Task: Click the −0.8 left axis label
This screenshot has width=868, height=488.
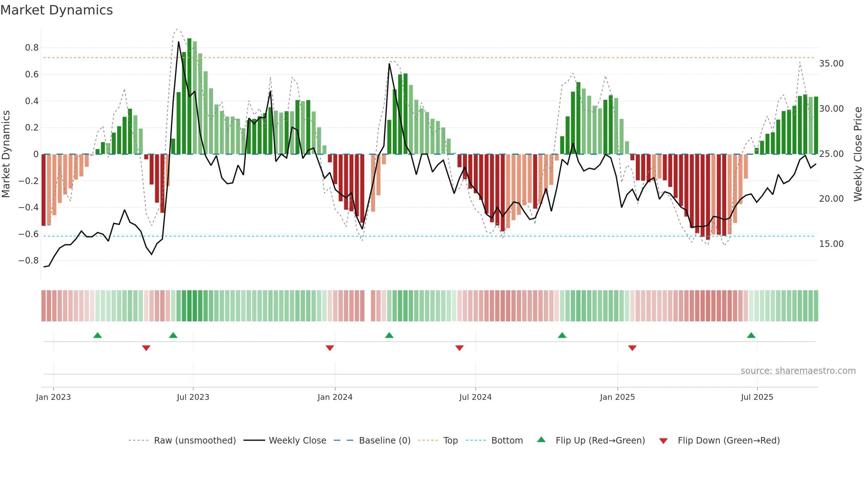Action: point(28,260)
